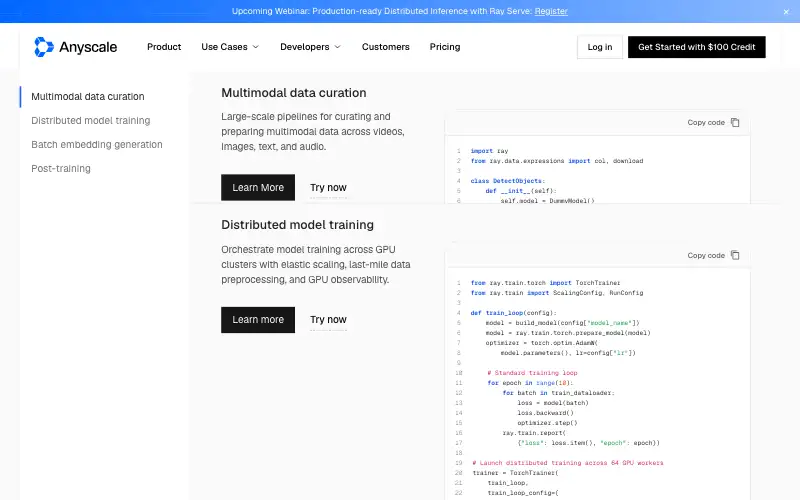800x500 pixels.
Task: Click the Log in button
Action: tap(599, 47)
